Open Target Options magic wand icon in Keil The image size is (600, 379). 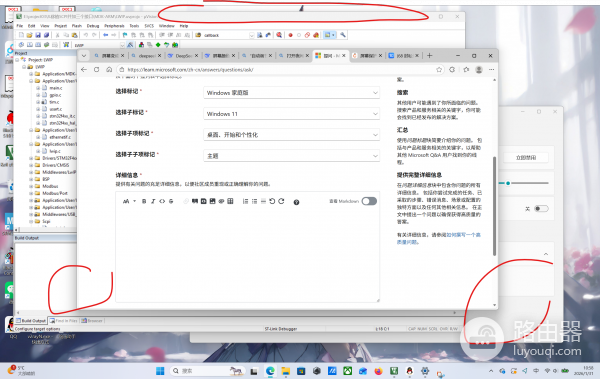click(130, 45)
